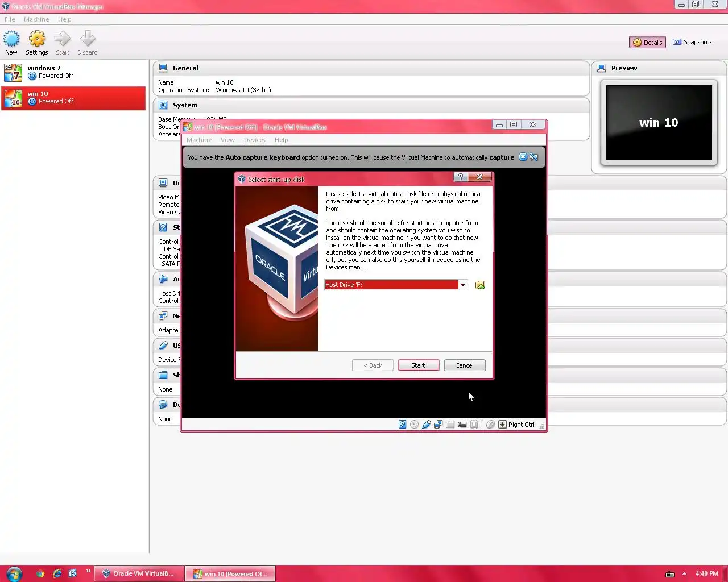Click the choose virtual optical disk file icon
The height and width of the screenshot is (582, 728).
(480, 285)
